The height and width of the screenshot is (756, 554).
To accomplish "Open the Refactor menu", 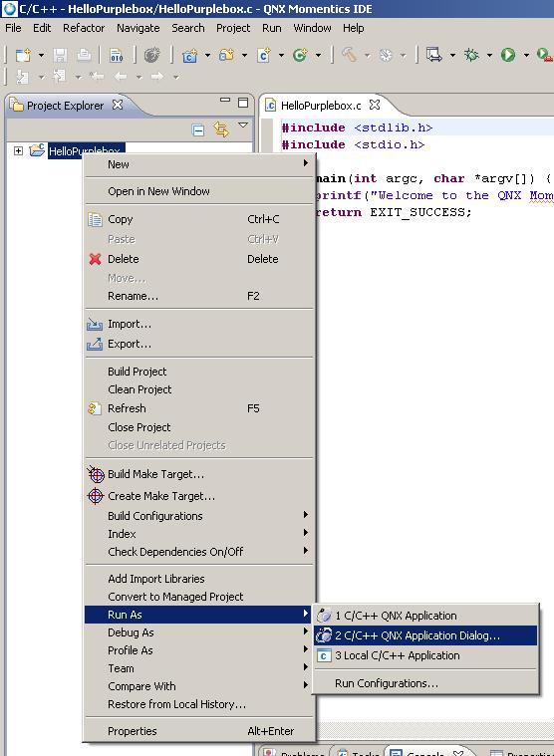I will pyautogui.click(x=84, y=28).
